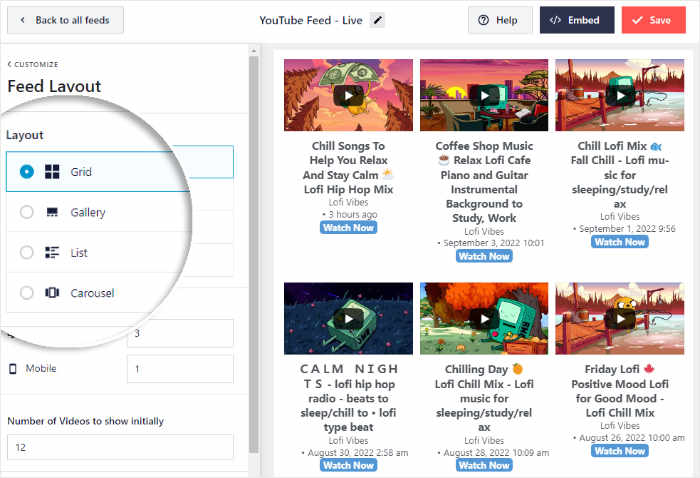
Task: Click the Number of Videos input showing 12
Action: pyautogui.click(x=120, y=447)
